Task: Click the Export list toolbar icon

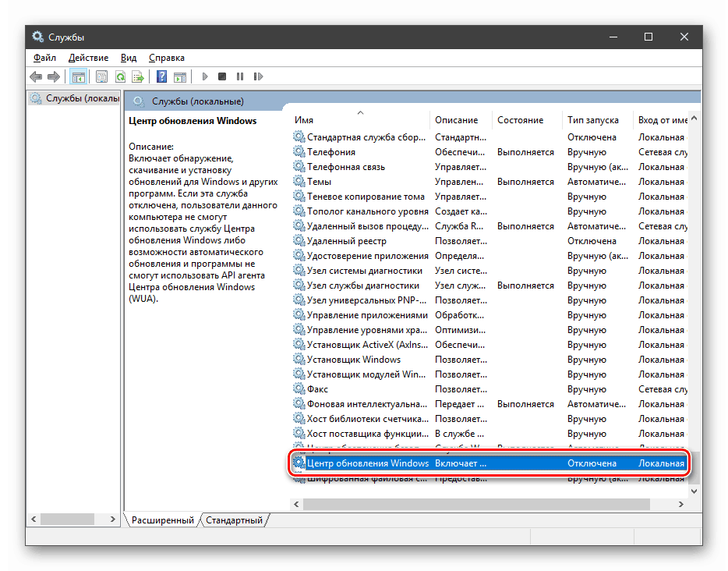Action: [138, 76]
